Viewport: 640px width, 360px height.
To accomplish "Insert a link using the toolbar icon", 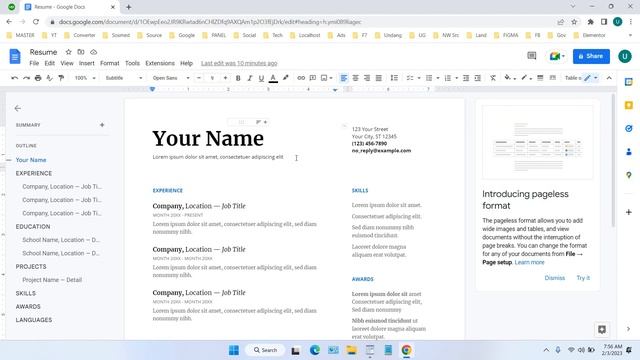I will [301, 78].
